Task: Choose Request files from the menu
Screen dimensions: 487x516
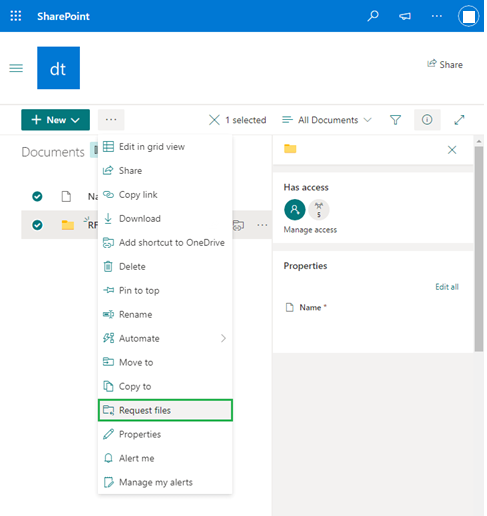Action: [x=165, y=410]
